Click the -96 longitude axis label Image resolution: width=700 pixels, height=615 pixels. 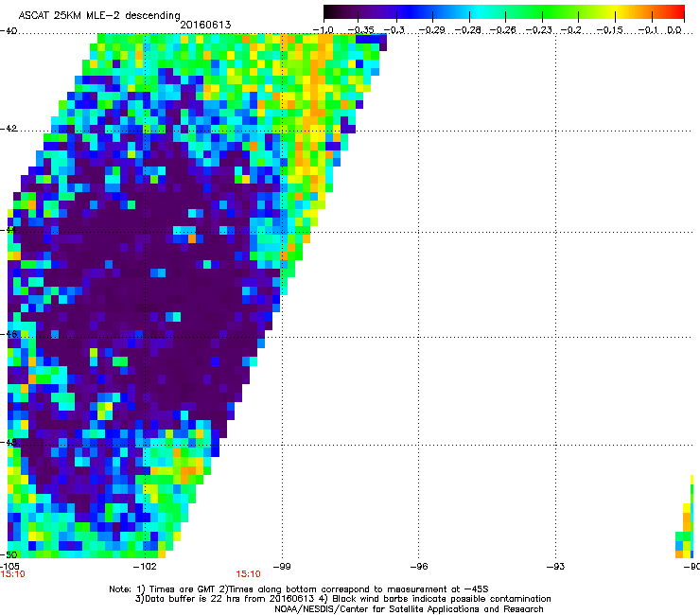click(419, 567)
